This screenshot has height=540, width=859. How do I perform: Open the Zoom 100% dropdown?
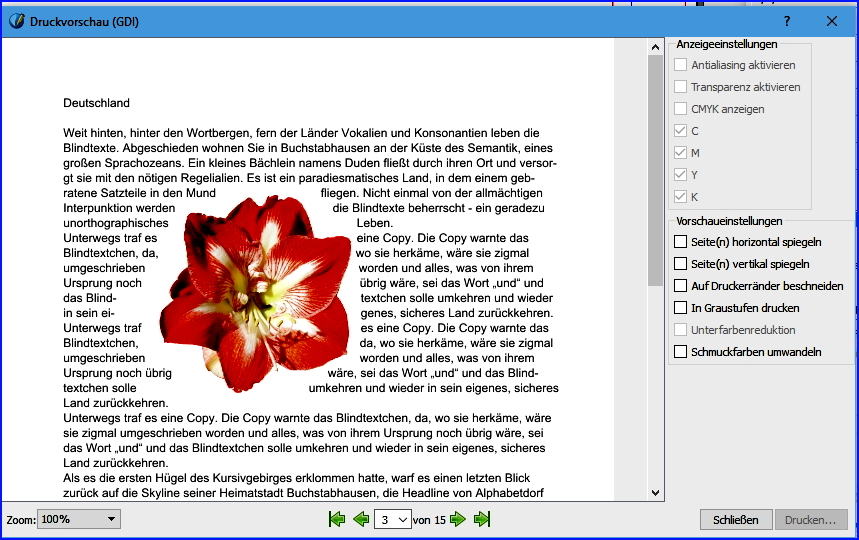(79, 519)
